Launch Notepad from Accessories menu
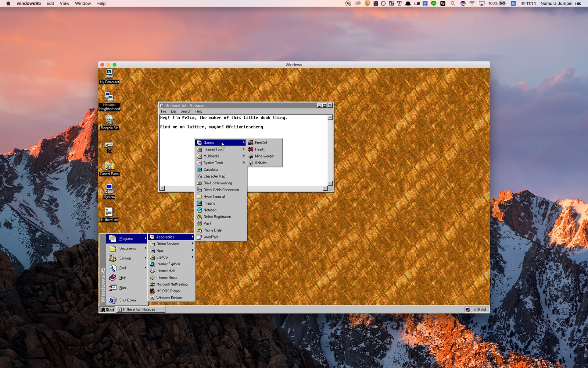The width and height of the screenshot is (588, 368). click(x=221, y=210)
